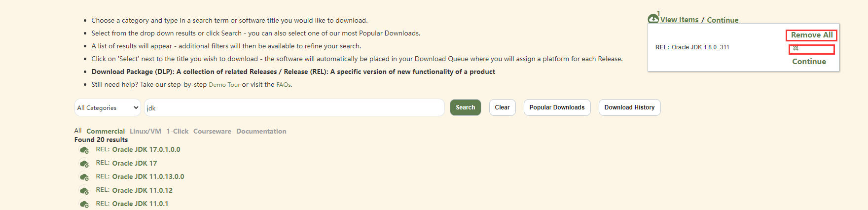Viewport: 868px width, 210px height.
Task: Click the download queue cloud icon
Action: point(653,19)
